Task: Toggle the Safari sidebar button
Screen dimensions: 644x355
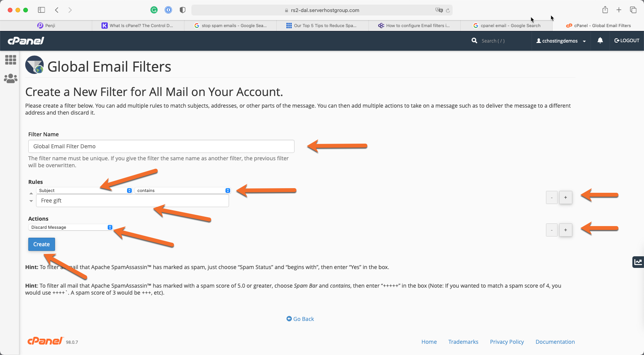Action: (x=41, y=10)
